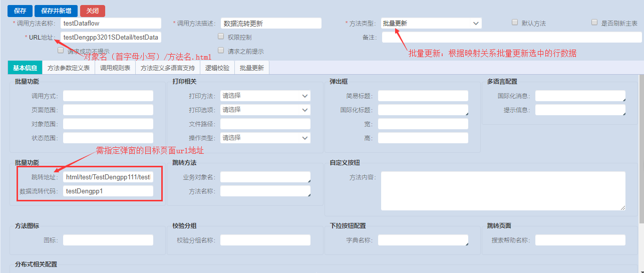Viewport: 644px width, 273px height.
Task: Open the 打印选项 dropdown list
Action: coord(265,110)
